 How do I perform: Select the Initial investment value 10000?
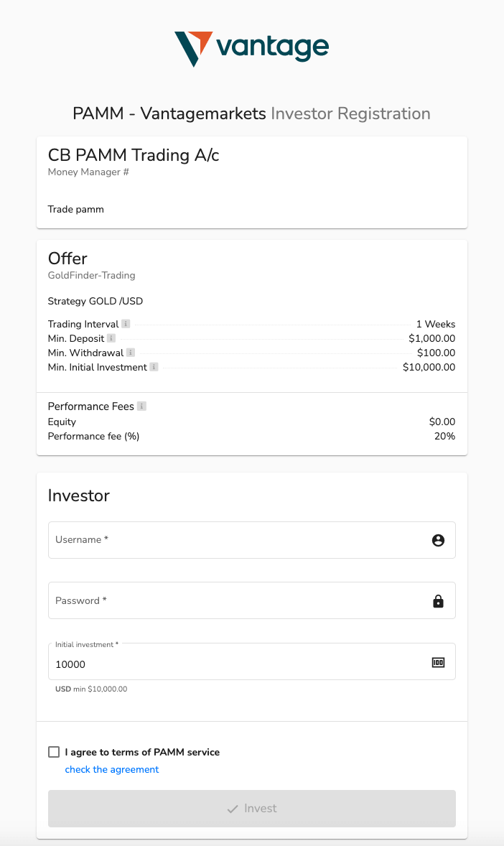coord(69,664)
